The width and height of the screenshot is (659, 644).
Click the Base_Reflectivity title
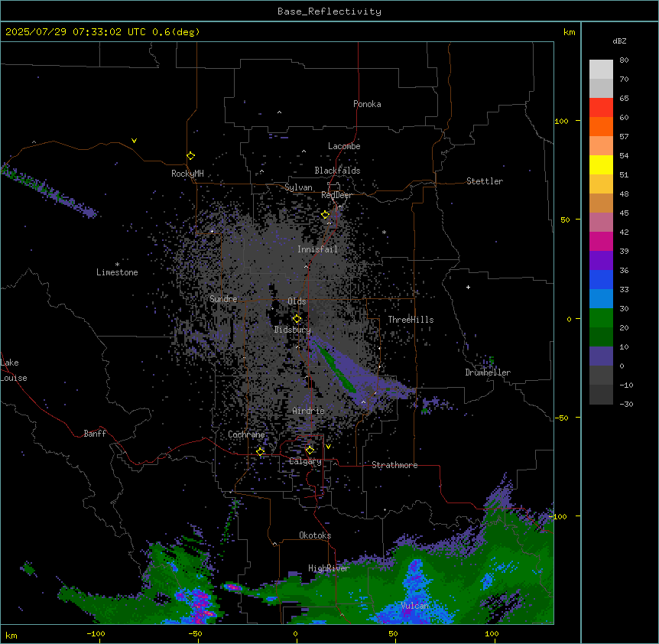(x=329, y=11)
